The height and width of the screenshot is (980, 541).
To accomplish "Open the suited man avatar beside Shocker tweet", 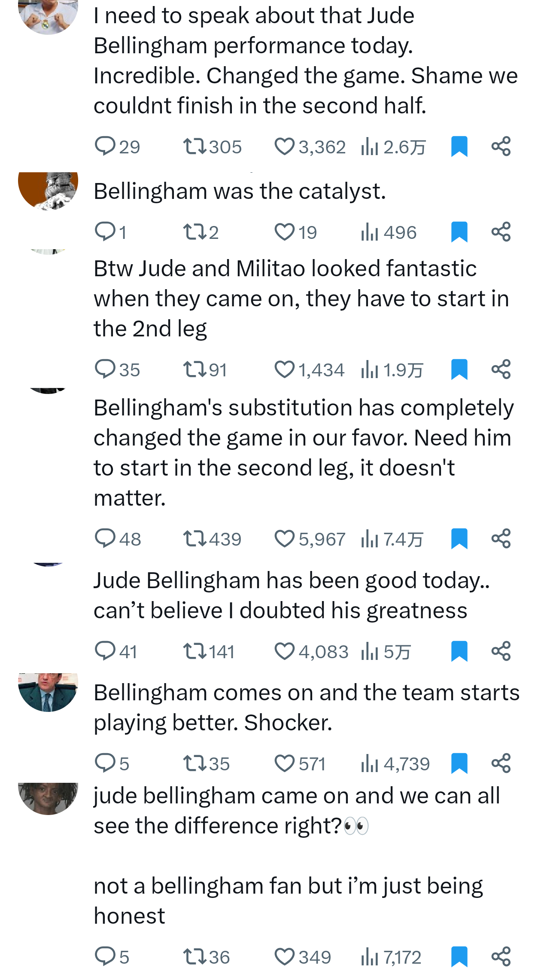I will pos(48,692).
